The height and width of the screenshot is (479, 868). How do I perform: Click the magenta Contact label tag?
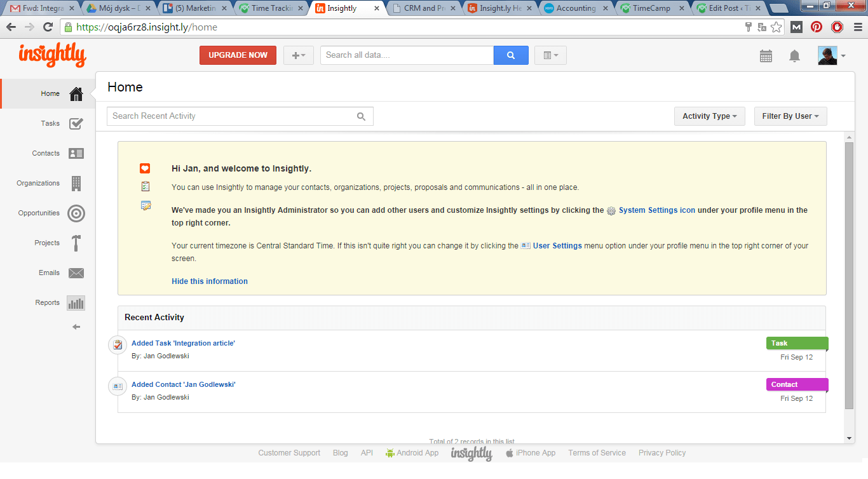797,384
